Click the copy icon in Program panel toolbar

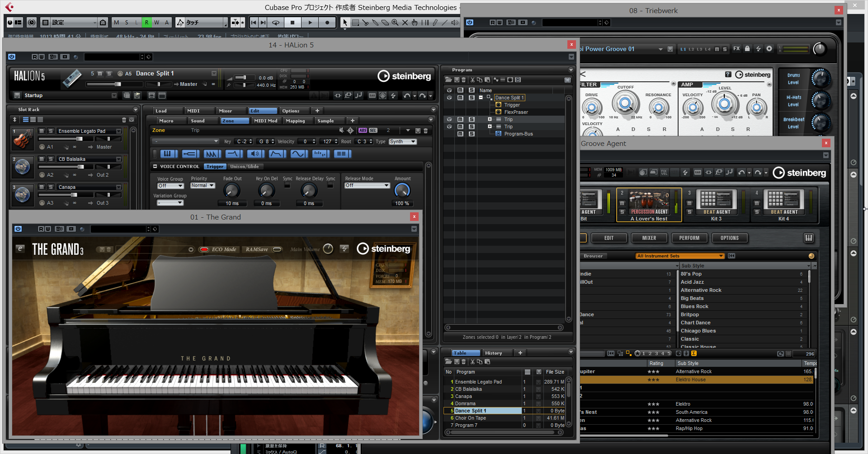480,80
